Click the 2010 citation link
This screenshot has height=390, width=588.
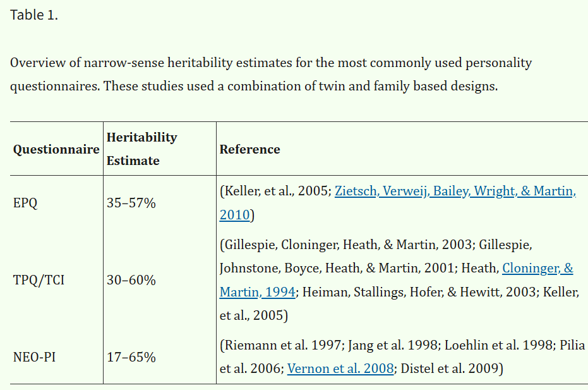click(235, 215)
